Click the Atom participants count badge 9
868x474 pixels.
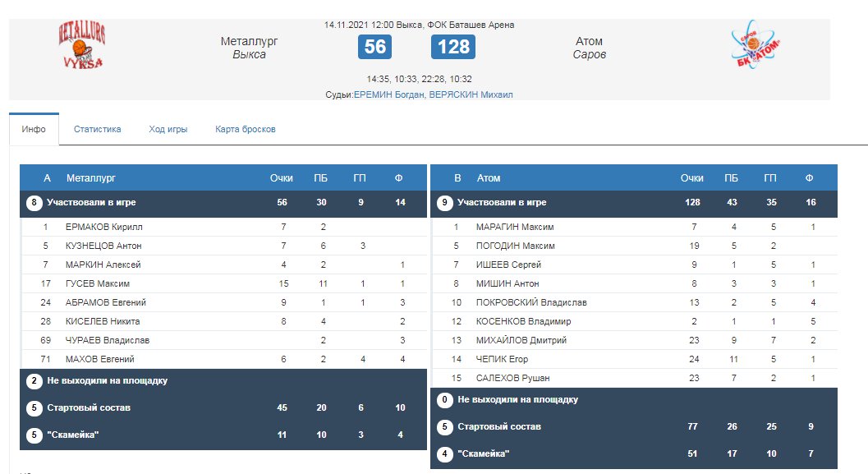[x=444, y=203]
